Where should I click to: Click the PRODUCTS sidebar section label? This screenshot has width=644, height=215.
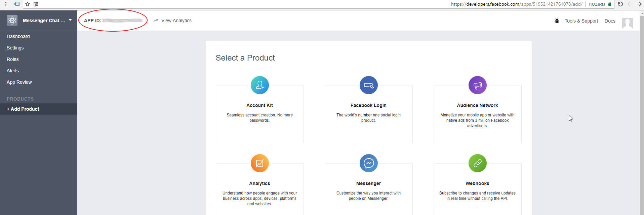(20, 99)
